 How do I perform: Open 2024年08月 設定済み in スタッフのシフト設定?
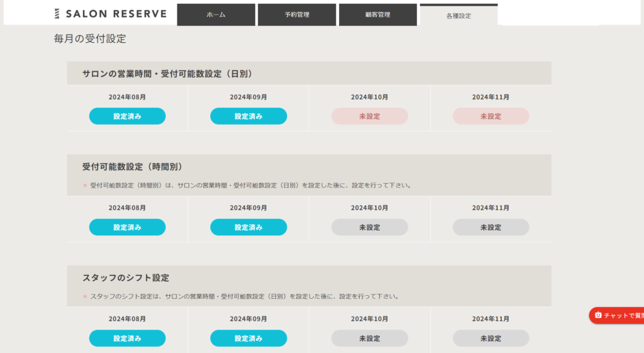(127, 339)
